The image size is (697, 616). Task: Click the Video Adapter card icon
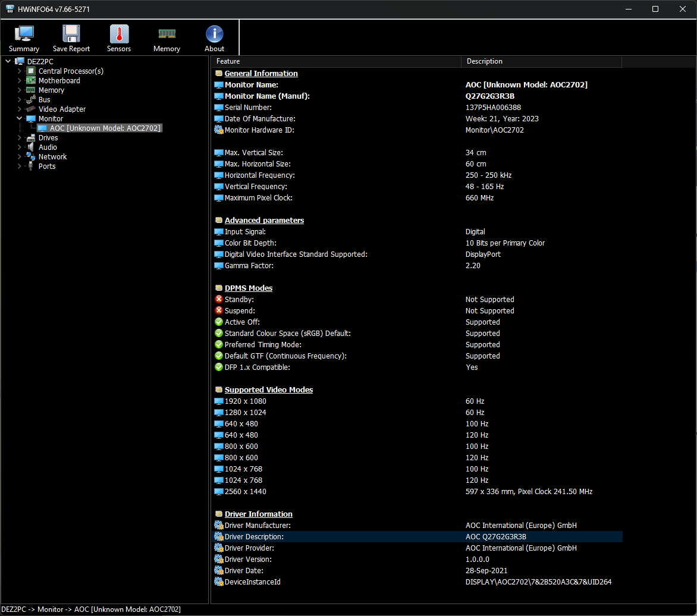coord(31,109)
